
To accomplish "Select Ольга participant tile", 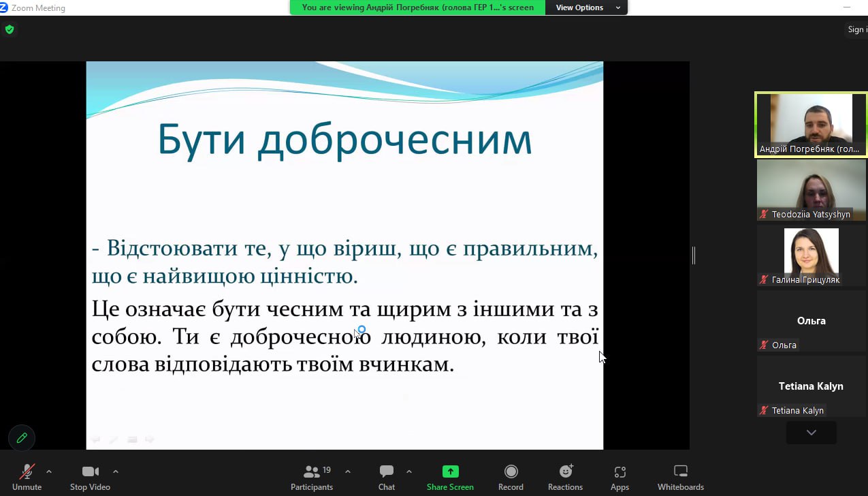I will [x=811, y=321].
